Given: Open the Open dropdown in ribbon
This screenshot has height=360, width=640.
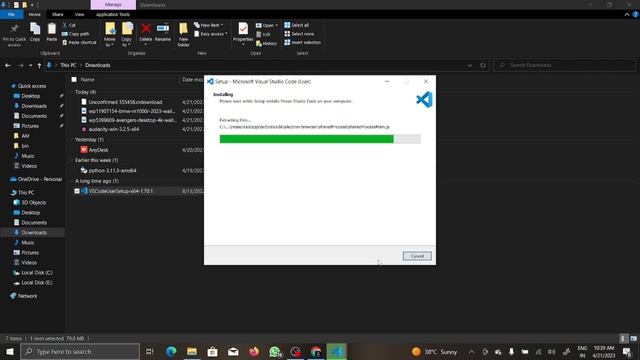Looking at the screenshot, I should point(267,25).
